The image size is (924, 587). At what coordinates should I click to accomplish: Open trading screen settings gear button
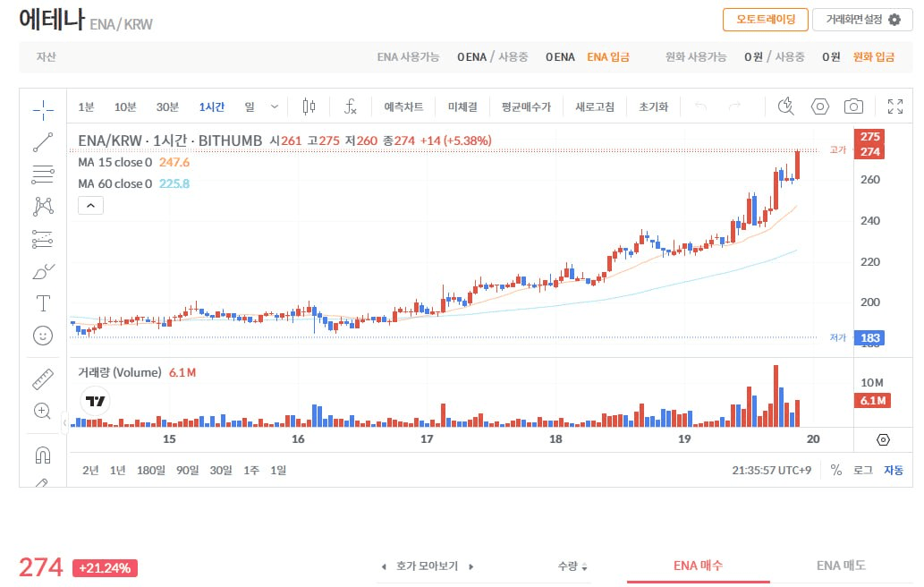(x=862, y=20)
